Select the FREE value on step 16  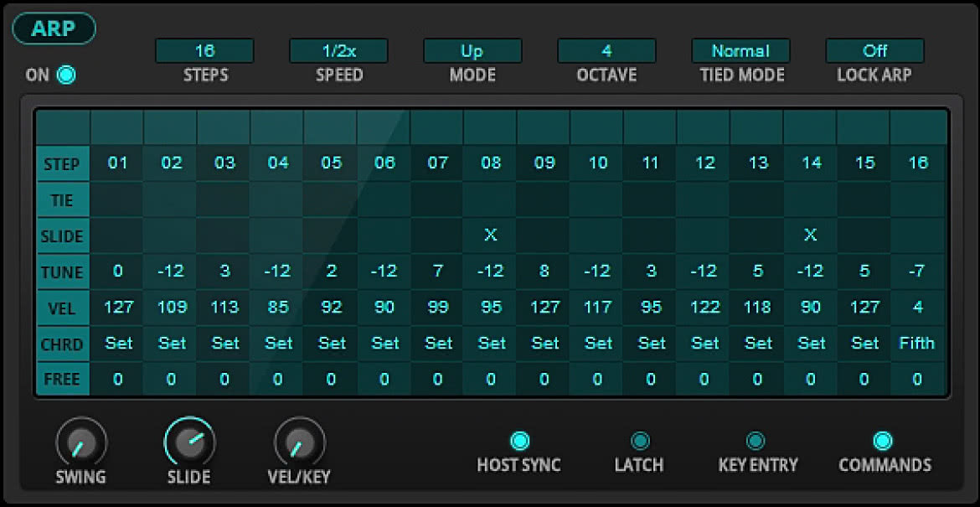pos(917,380)
